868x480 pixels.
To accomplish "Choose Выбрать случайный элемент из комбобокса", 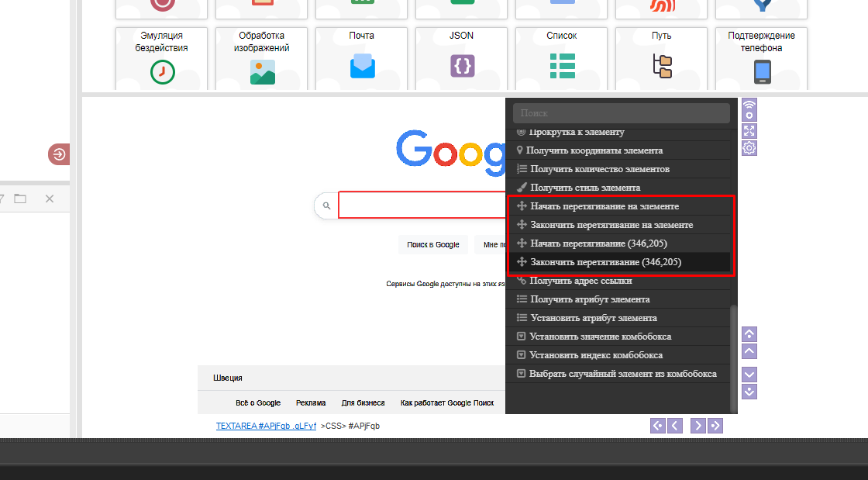I will click(622, 374).
